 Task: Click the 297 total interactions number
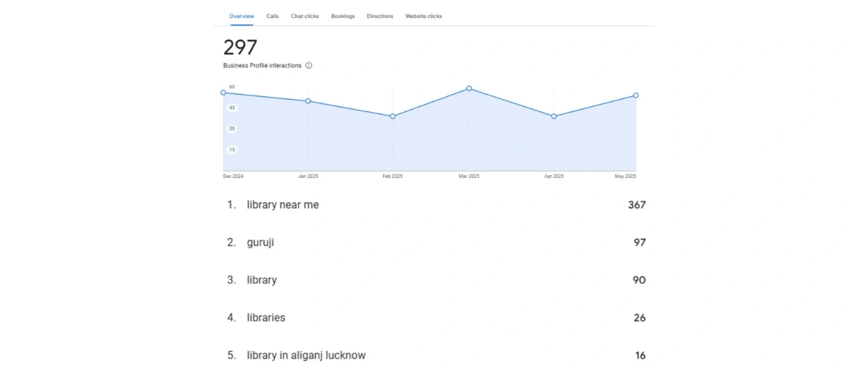240,47
